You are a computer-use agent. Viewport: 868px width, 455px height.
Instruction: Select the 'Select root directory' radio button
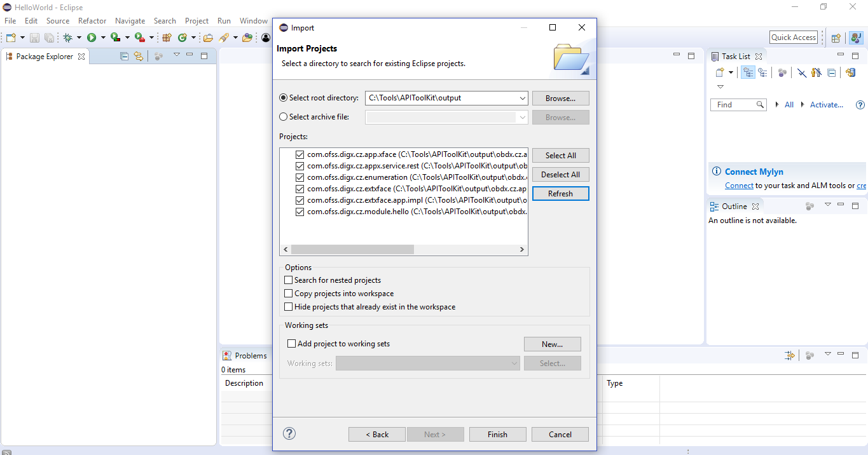pos(284,98)
